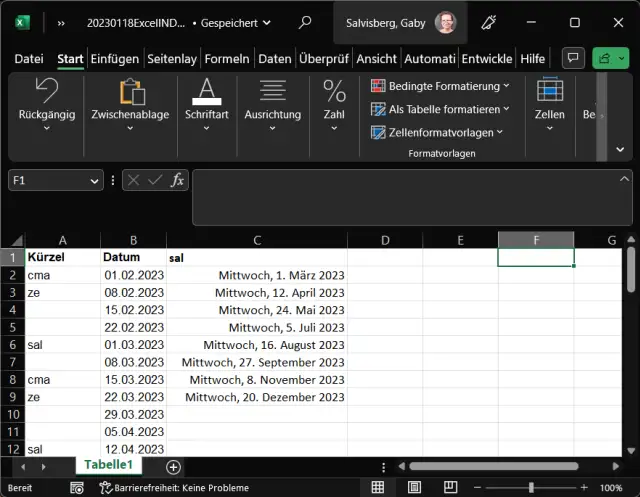Click the zoom slider in status bar
Viewport: 640px width, 497px height.
[530, 488]
